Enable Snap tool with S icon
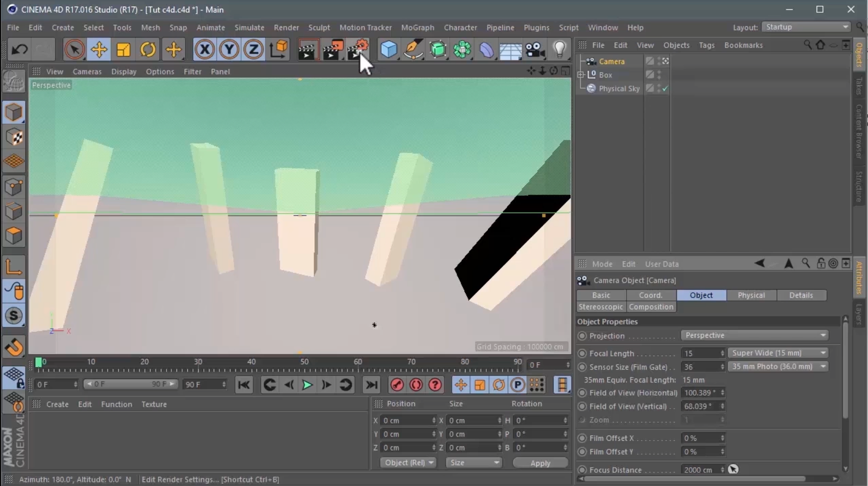 [14, 316]
